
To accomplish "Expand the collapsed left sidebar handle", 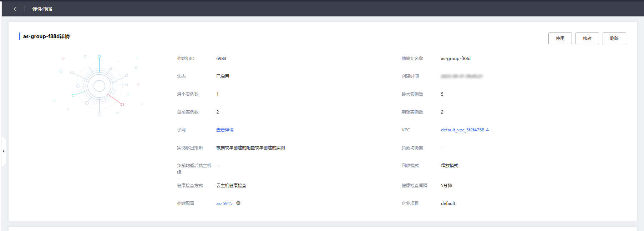I will [4, 151].
